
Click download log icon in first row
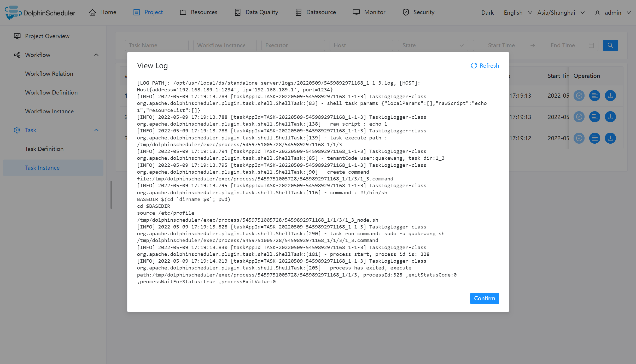click(x=610, y=96)
